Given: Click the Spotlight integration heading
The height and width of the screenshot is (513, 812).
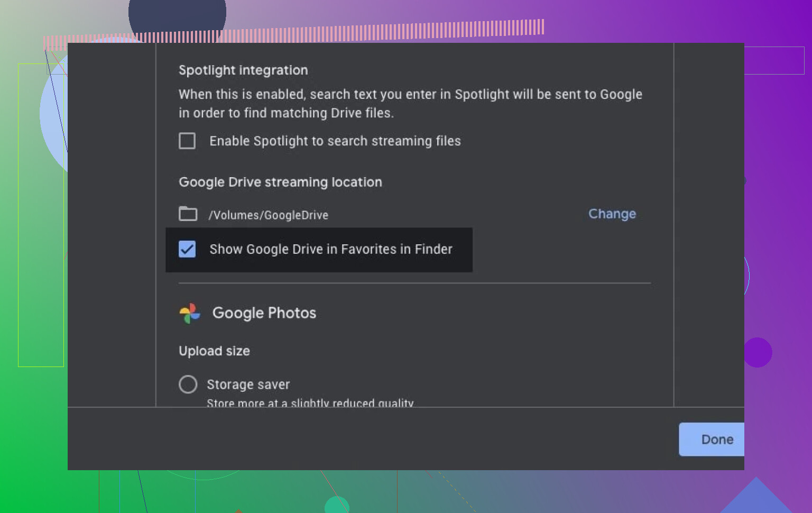Looking at the screenshot, I should 243,70.
